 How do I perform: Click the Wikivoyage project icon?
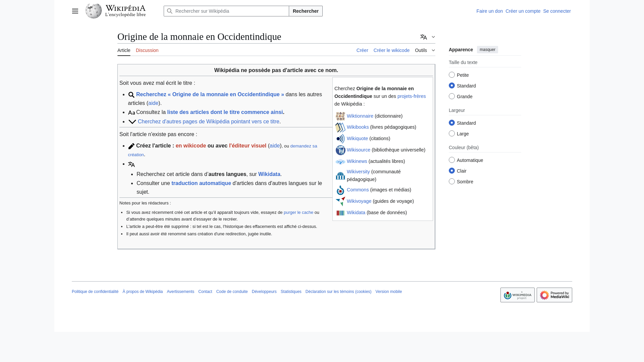(x=340, y=201)
